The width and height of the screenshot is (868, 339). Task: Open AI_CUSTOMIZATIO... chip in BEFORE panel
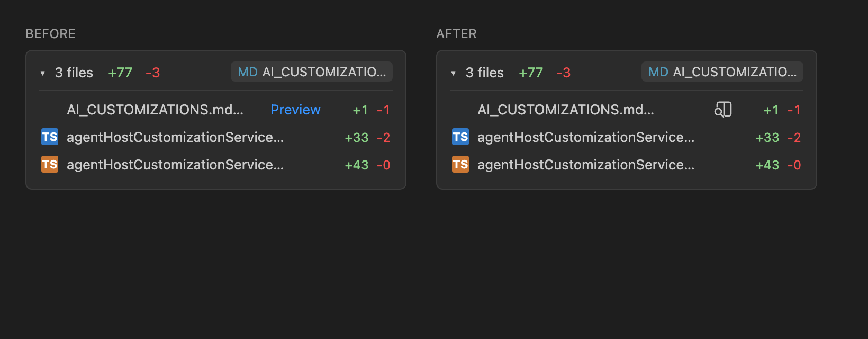pyautogui.click(x=312, y=72)
